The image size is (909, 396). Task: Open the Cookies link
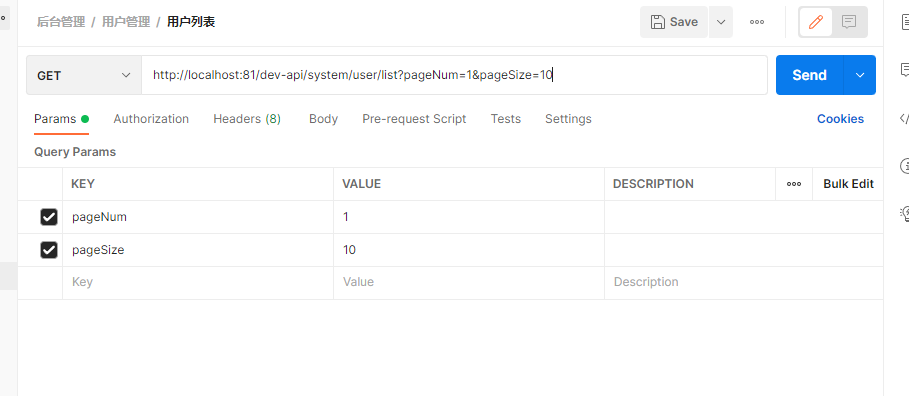[x=840, y=119]
